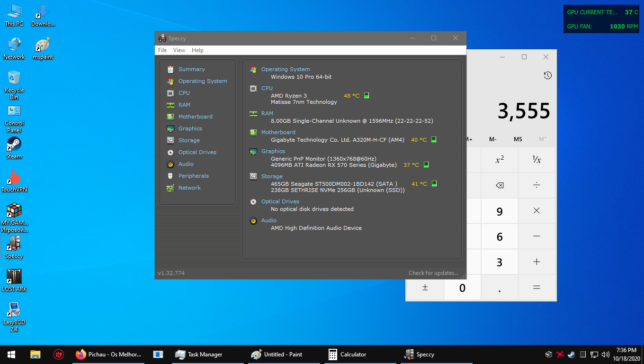This screenshot has height=364, width=644.
Task: Click the Optical Drives heading in the summary panel
Action: [280, 201]
